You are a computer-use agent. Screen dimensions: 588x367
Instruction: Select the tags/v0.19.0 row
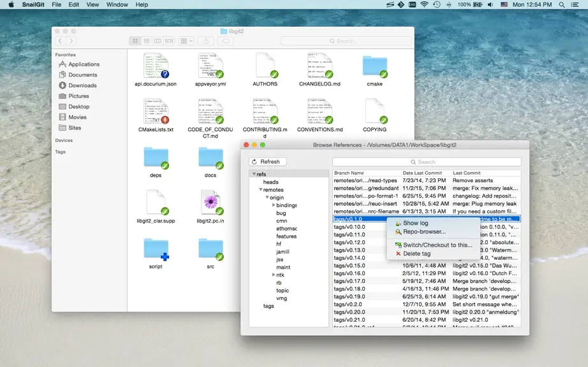point(427,297)
